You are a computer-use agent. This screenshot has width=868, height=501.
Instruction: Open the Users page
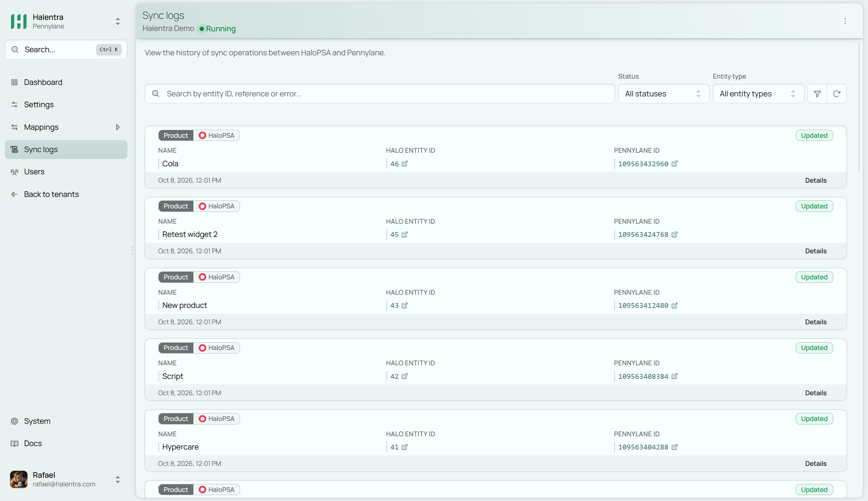66,172
